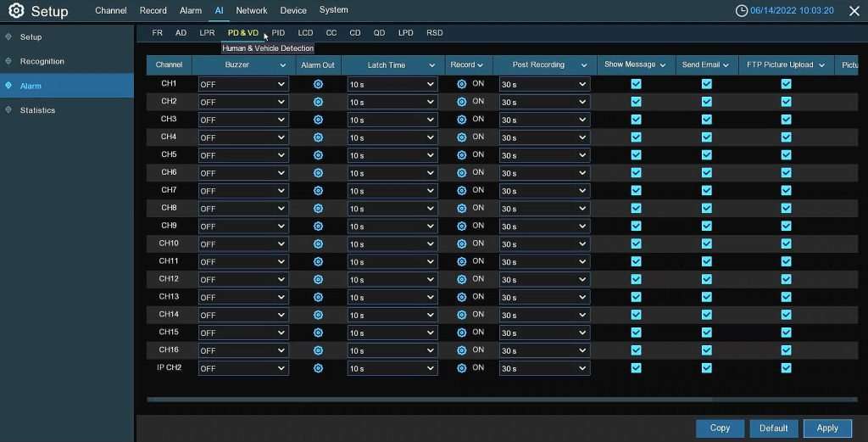Select the LPR detection tab
The height and width of the screenshot is (442, 868).
point(207,33)
